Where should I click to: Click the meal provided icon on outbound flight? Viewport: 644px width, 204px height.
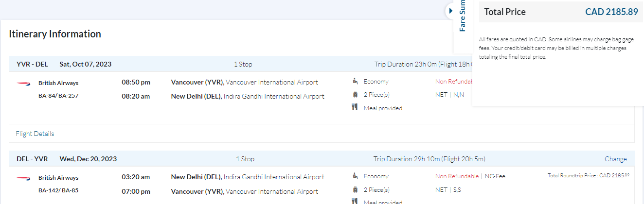[355, 108]
